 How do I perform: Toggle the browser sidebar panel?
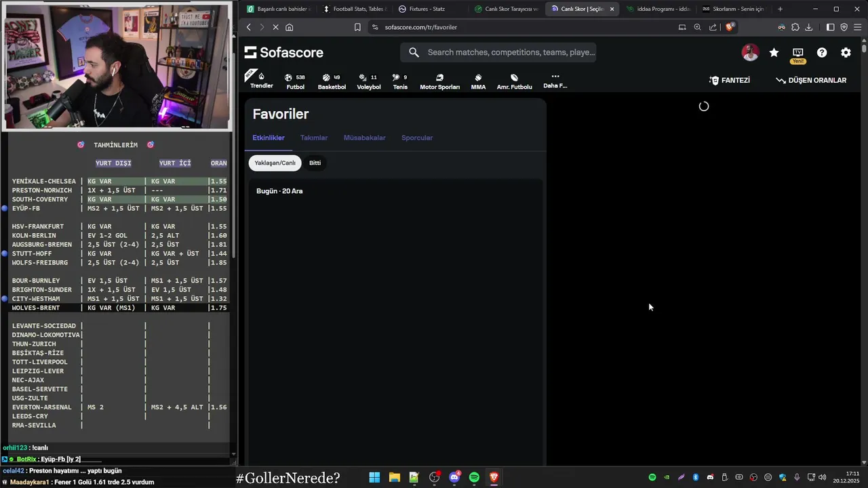click(x=830, y=27)
